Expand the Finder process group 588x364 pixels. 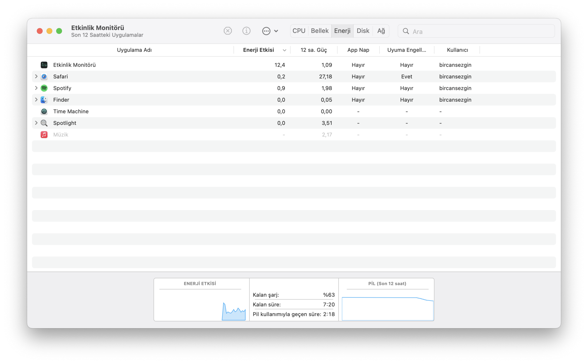(x=36, y=100)
